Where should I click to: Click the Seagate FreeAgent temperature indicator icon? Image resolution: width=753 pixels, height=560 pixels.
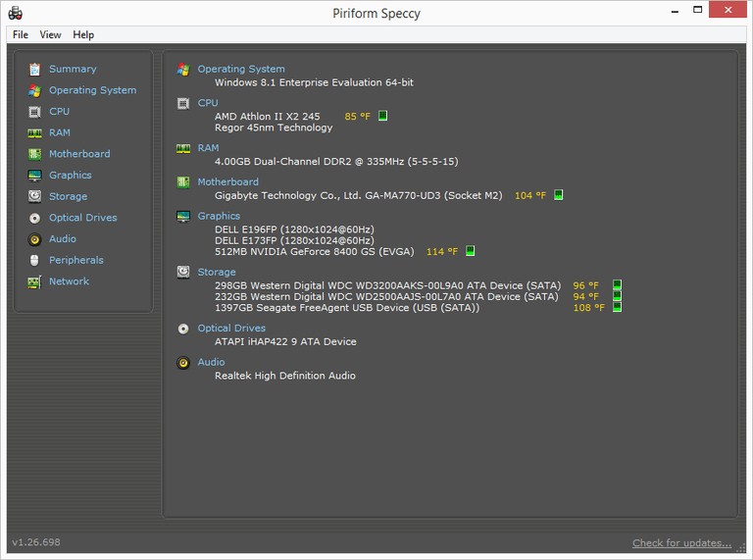click(x=617, y=307)
